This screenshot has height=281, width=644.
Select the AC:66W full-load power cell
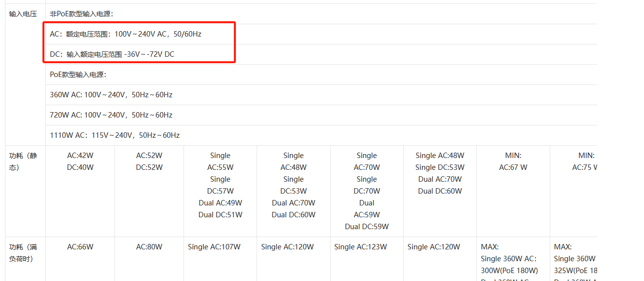click(x=80, y=247)
